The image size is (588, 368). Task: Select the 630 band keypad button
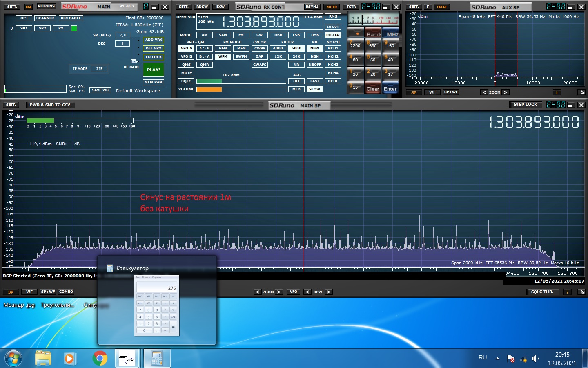[x=373, y=44]
